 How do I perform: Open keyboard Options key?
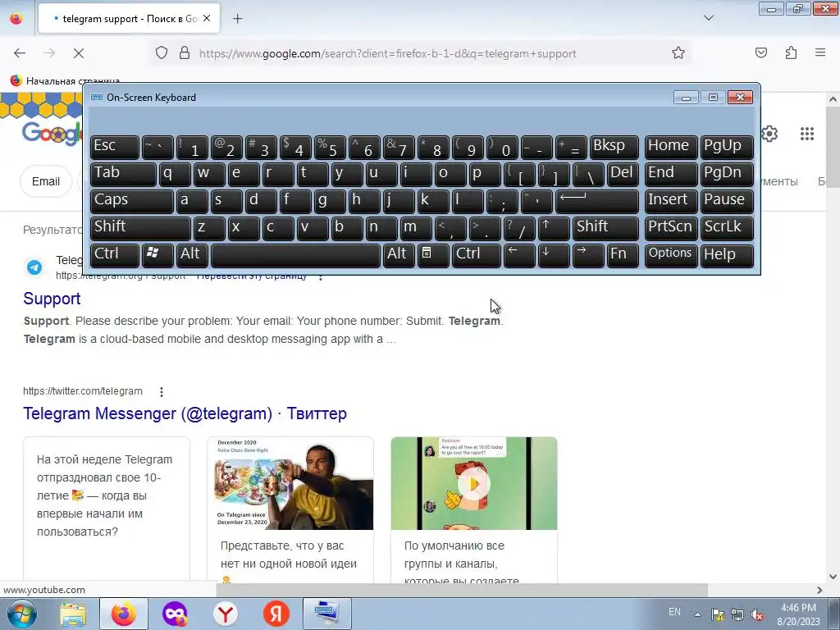[x=671, y=254]
